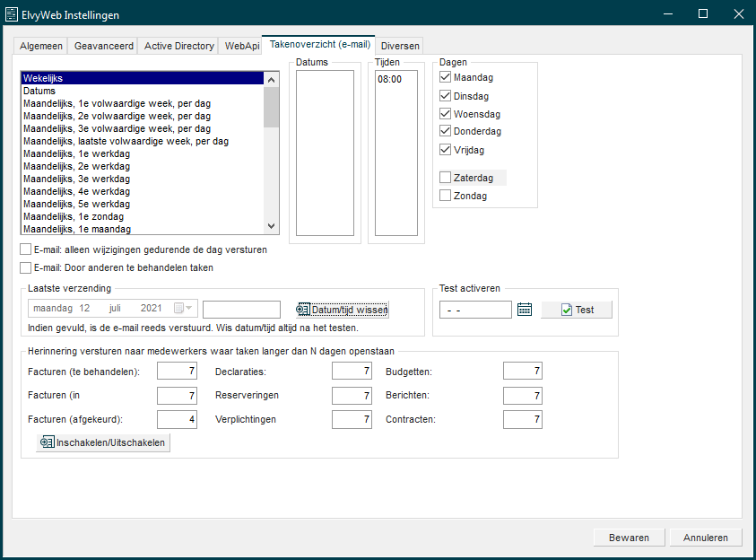The height and width of the screenshot is (560, 756).
Task: Select 'Maandelijks, 1e zondag' list item
Action: pos(143,216)
